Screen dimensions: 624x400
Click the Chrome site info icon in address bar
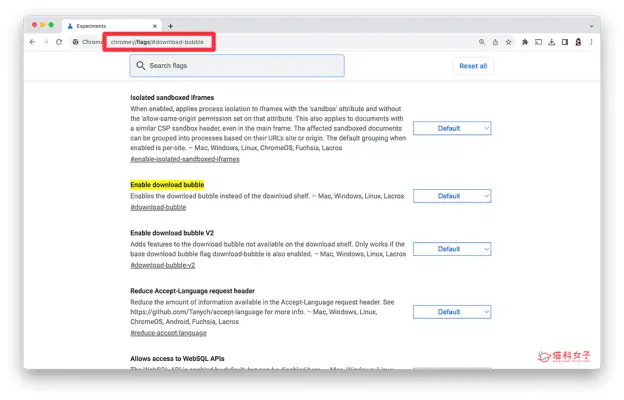tap(75, 42)
